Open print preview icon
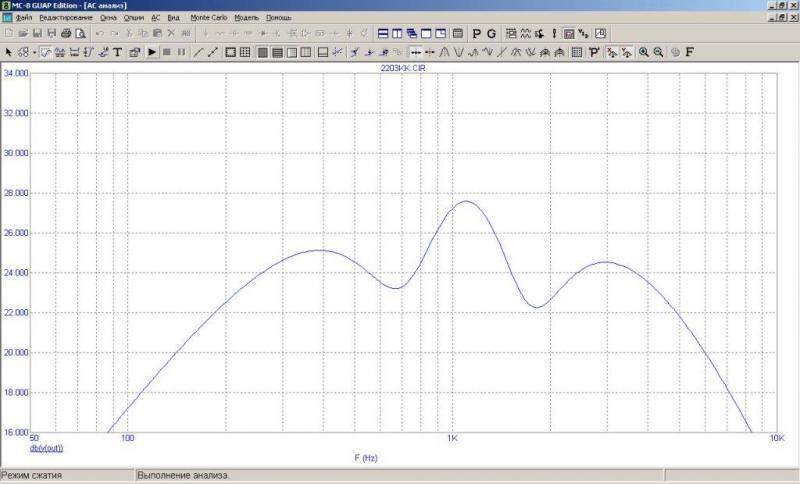Viewport: 800px width, 484px height. (80, 34)
